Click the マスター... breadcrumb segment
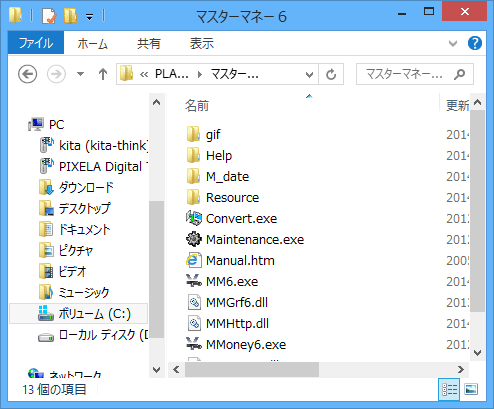 click(235, 74)
